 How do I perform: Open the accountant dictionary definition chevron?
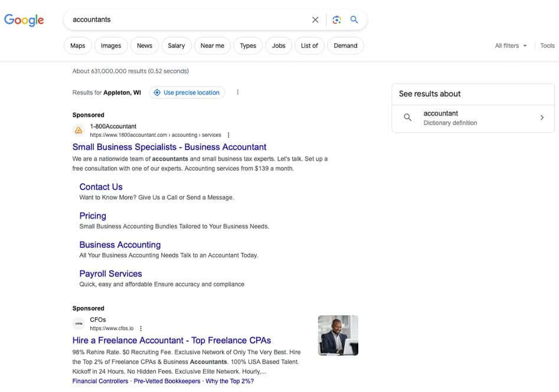542,117
